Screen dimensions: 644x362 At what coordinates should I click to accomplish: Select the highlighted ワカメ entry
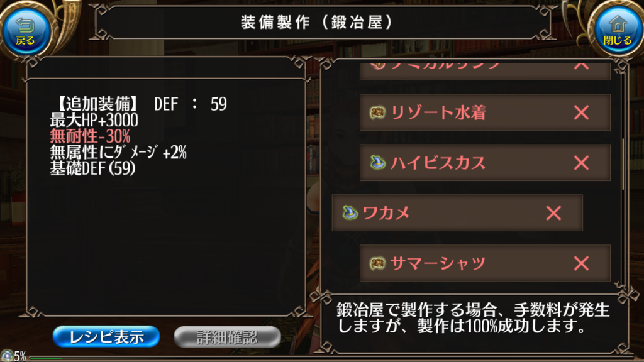pos(457,212)
